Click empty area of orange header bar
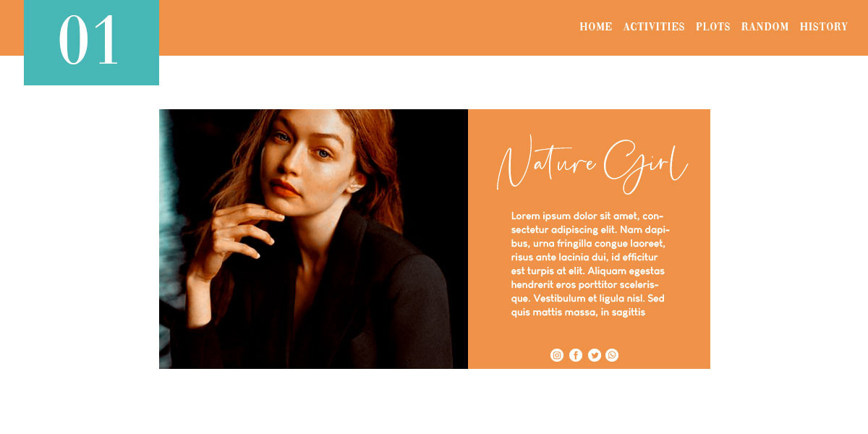 362,27
